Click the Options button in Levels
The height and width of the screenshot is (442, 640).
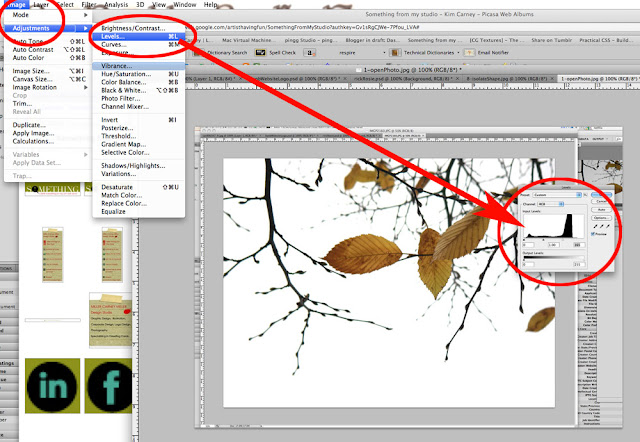coord(601,218)
